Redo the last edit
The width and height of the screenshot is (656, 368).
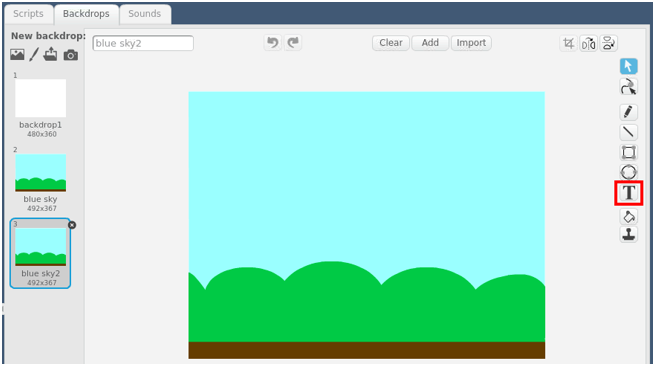293,43
